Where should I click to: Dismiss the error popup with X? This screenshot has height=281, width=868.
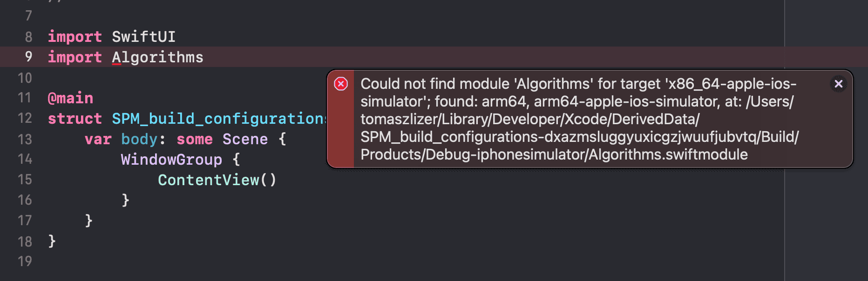pyautogui.click(x=839, y=84)
